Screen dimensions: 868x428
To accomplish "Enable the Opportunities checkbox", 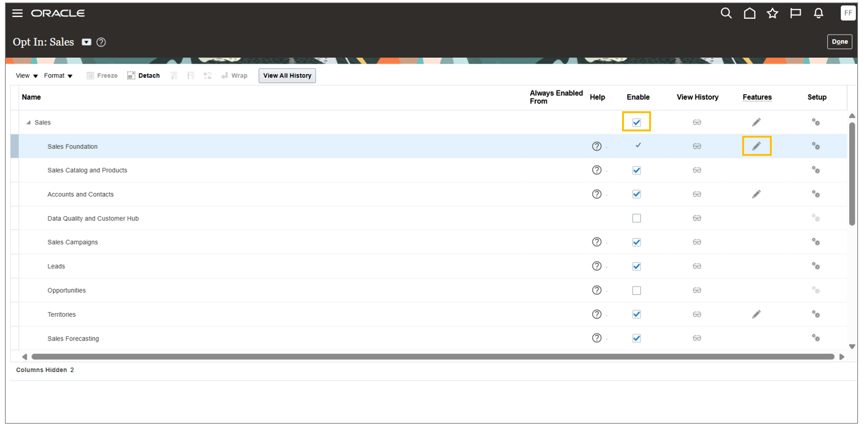I will (x=637, y=290).
